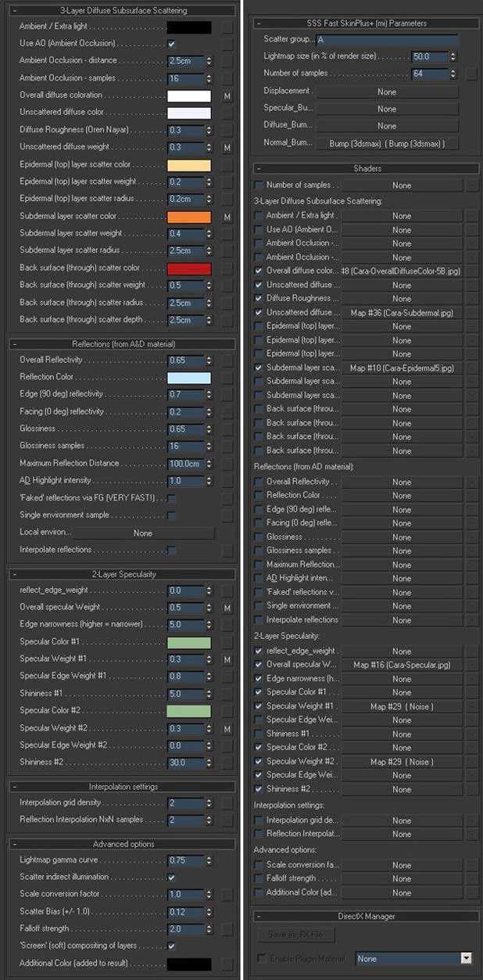Click the empty map button beside Ambient / Extra light
This screenshot has width=483, height=980.
tap(227, 27)
